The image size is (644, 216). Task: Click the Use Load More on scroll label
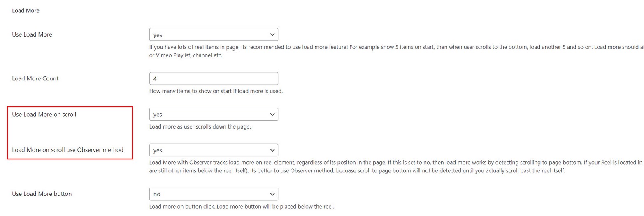point(44,114)
